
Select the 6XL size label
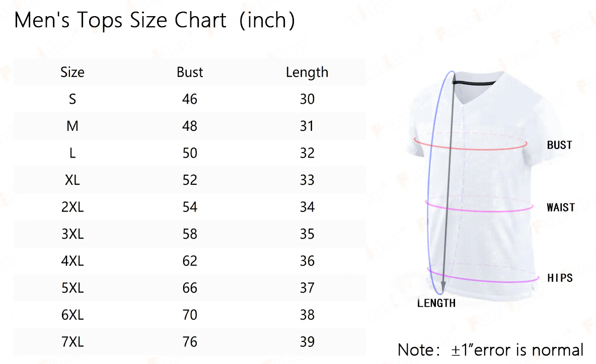pyautogui.click(x=72, y=315)
